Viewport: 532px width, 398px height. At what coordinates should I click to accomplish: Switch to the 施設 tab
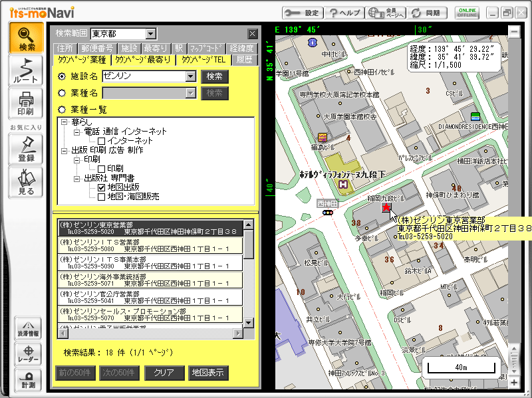point(129,49)
